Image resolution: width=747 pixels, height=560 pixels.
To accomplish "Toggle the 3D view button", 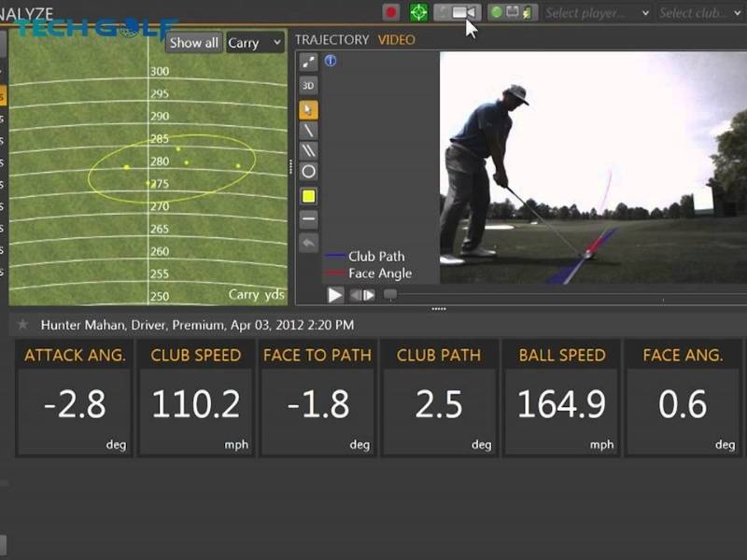I will [x=308, y=86].
